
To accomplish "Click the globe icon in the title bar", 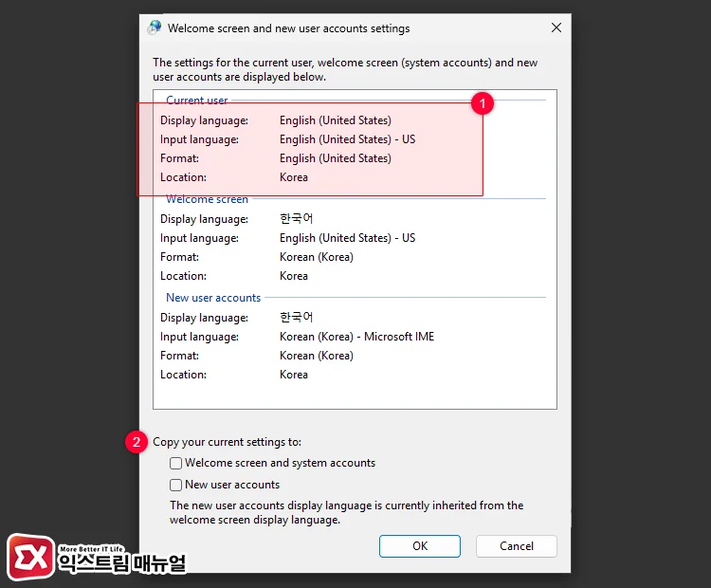I will (x=155, y=28).
